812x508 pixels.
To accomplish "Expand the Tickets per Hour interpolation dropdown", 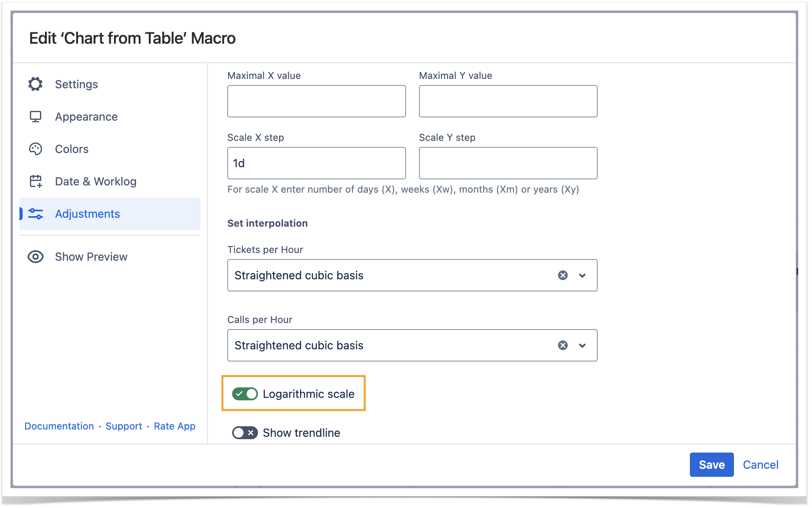I will [582, 275].
